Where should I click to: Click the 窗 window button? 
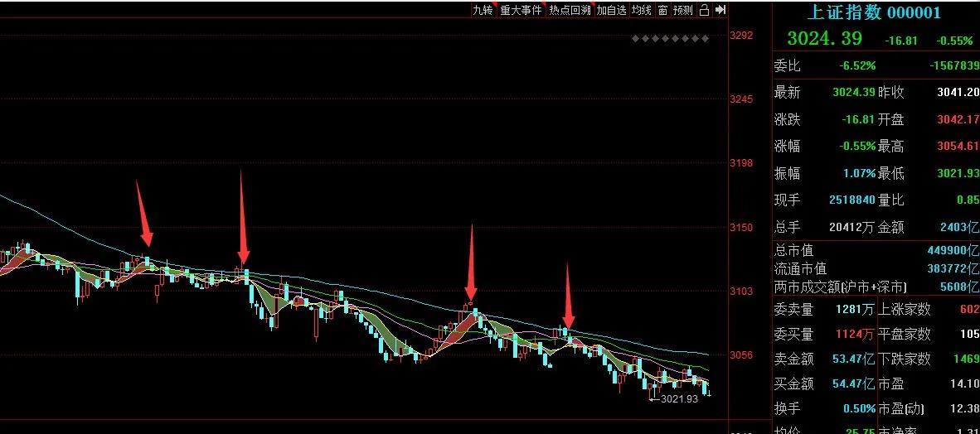(x=662, y=10)
